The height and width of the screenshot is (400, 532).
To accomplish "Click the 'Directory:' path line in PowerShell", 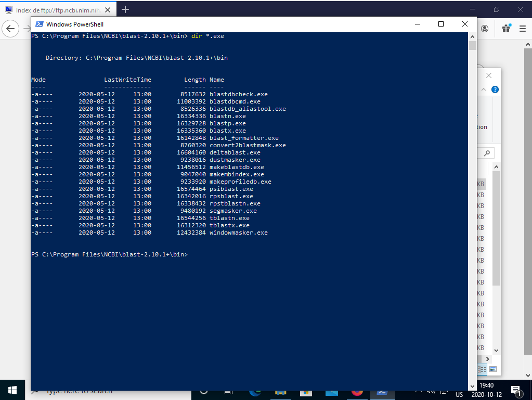I will click(x=136, y=58).
